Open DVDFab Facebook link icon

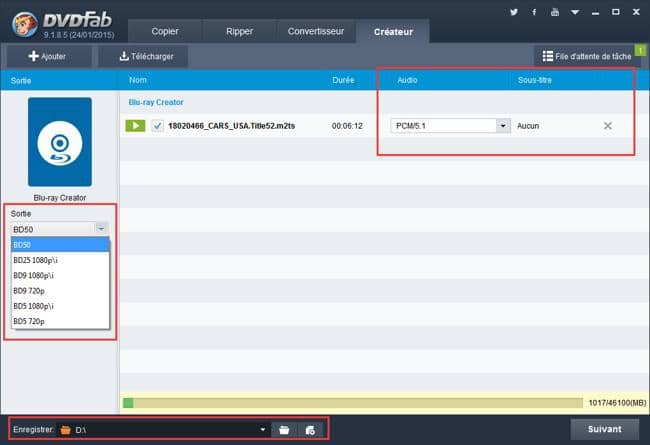(x=534, y=12)
